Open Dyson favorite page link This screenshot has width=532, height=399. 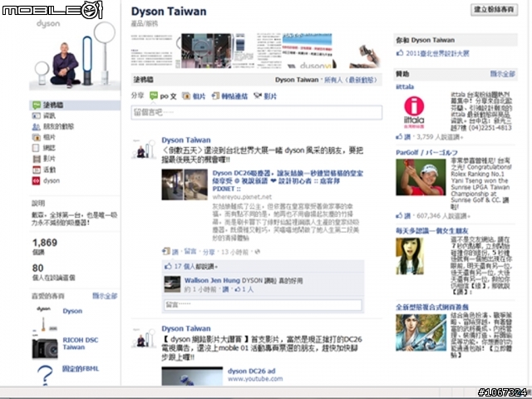pos(72,311)
